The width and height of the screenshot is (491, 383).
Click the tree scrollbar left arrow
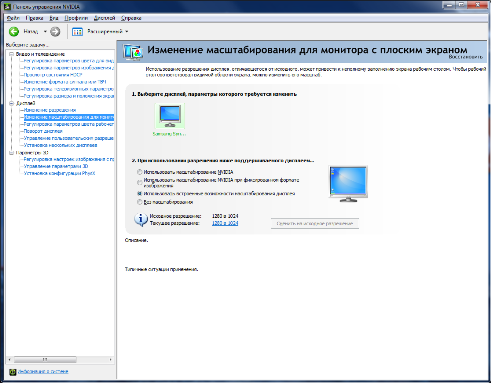click(9, 360)
